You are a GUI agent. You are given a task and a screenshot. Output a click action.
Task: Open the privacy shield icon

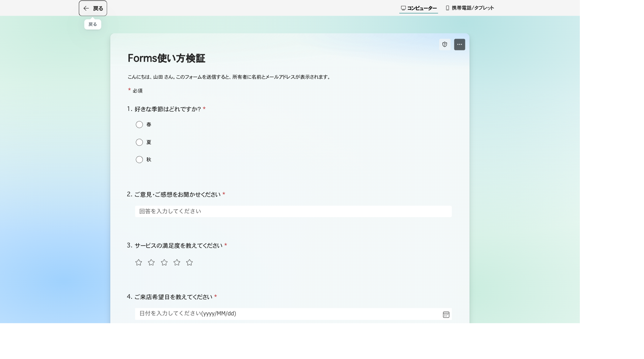445,44
